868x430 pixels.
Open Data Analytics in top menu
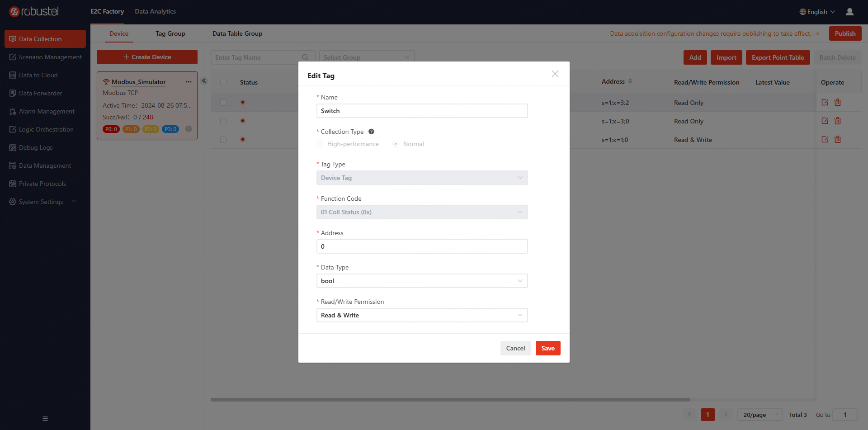[155, 11]
